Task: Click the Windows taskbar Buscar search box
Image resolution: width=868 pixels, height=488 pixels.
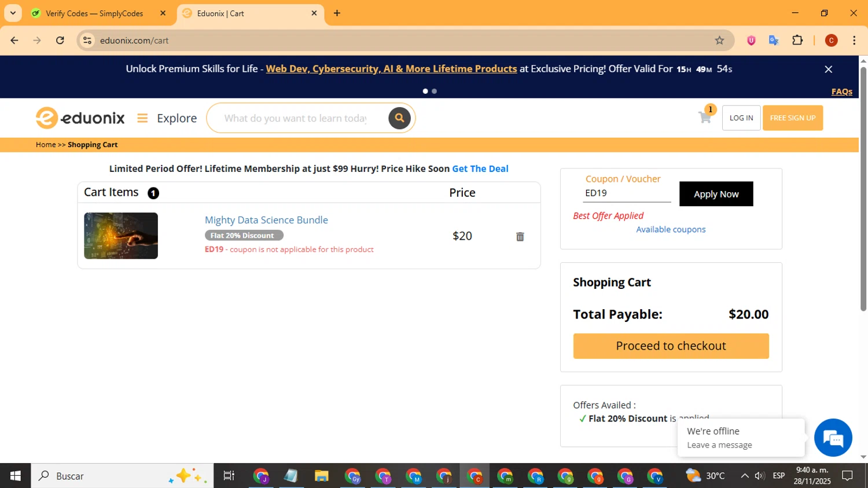Action: coord(122,476)
